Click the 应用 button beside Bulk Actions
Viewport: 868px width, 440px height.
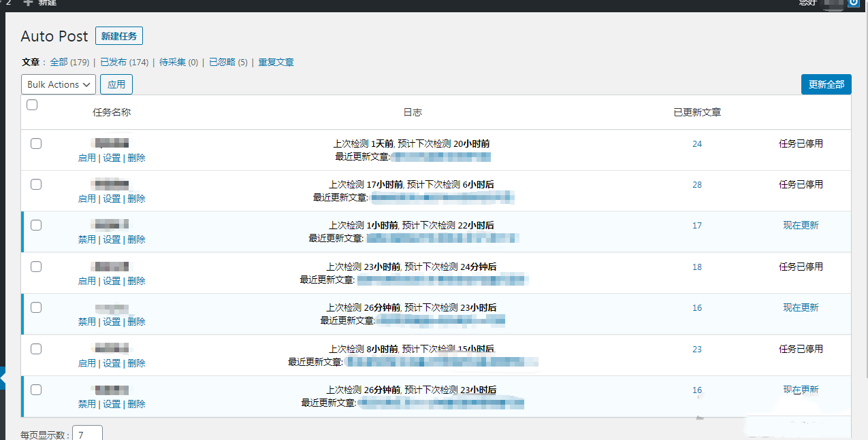116,84
